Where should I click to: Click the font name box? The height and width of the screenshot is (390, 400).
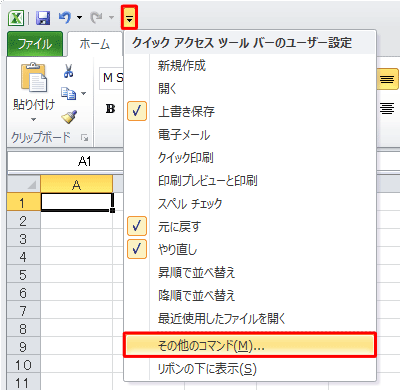point(111,78)
